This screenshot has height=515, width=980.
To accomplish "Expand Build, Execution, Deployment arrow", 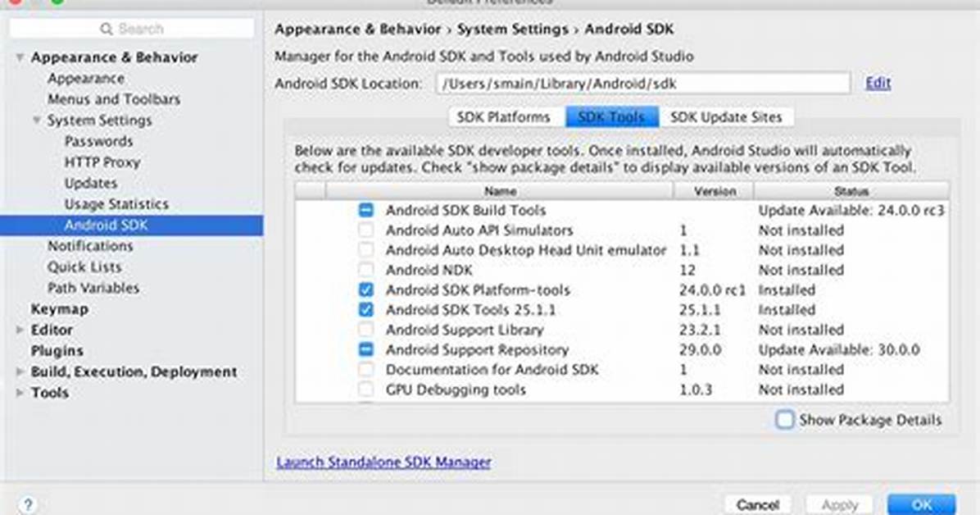I will (20, 371).
